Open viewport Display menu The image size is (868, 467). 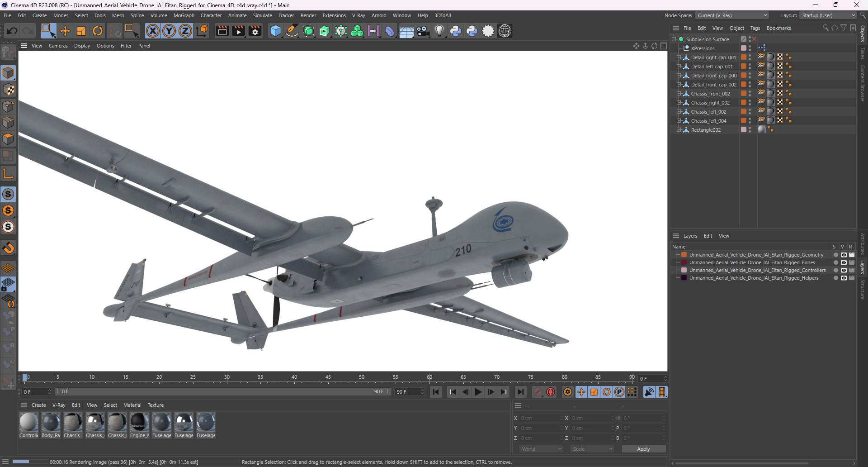pyautogui.click(x=82, y=46)
